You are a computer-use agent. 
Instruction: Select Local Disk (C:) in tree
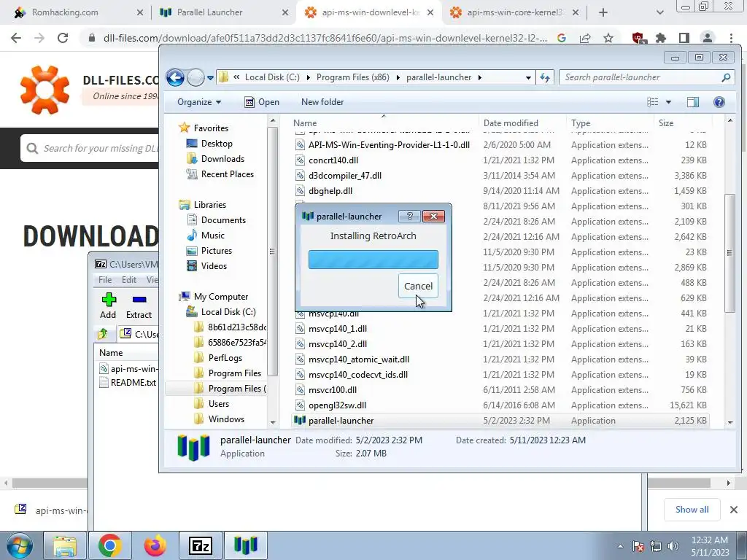[x=221, y=312]
